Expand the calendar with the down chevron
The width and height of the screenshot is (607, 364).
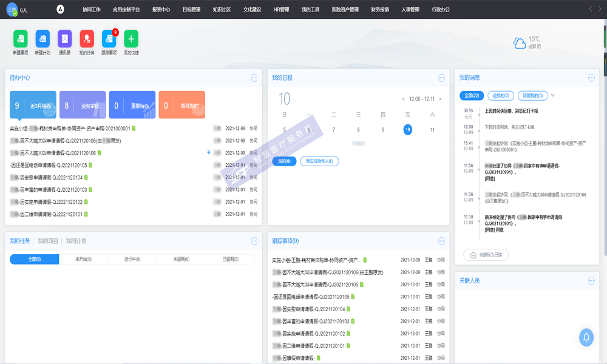358,143
